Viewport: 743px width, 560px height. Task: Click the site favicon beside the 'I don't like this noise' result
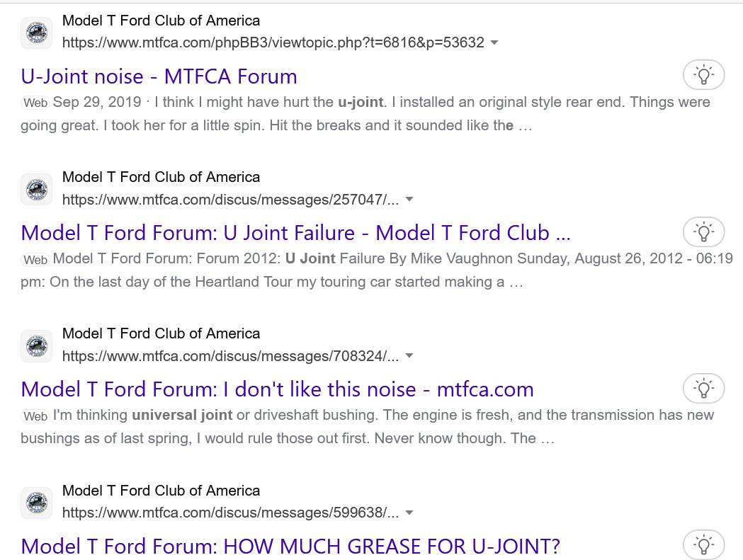(36, 346)
